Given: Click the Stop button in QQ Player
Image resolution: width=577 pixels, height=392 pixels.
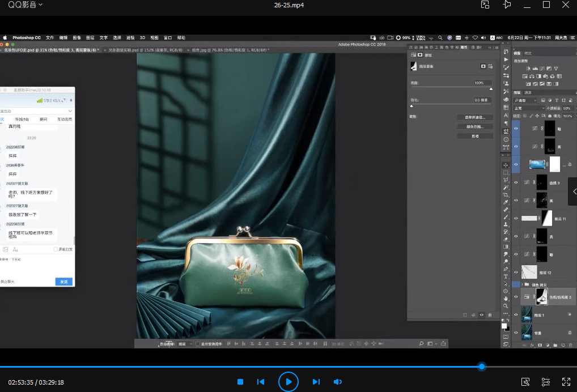Looking at the screenshot, I should tap(240, 382).
